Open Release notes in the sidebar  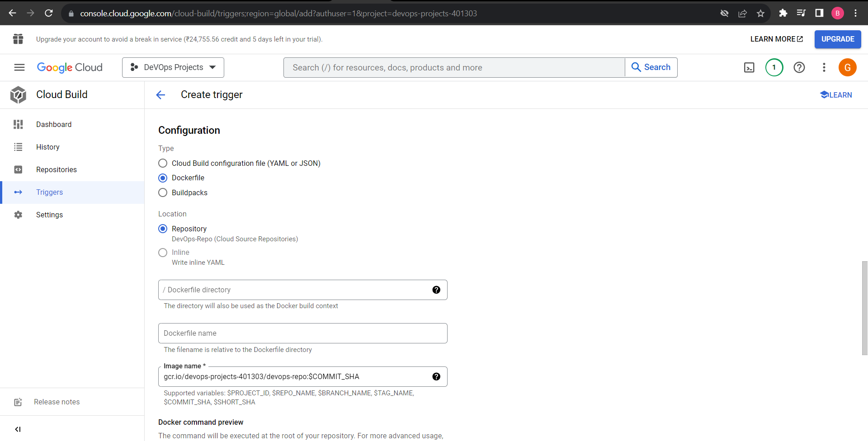tap(72, 402)
